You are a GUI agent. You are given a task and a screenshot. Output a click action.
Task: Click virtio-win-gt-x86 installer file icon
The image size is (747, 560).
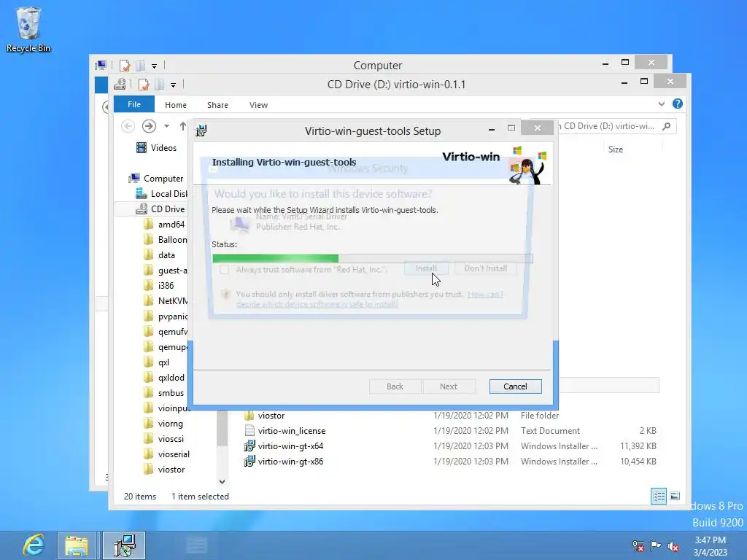(x=249, y=462)
